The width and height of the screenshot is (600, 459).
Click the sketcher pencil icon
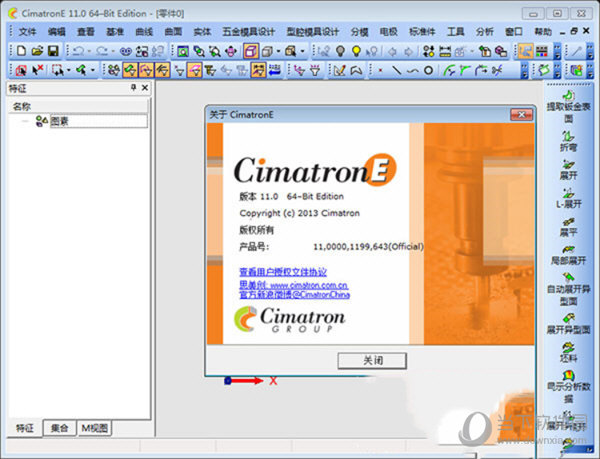point(339,70)
